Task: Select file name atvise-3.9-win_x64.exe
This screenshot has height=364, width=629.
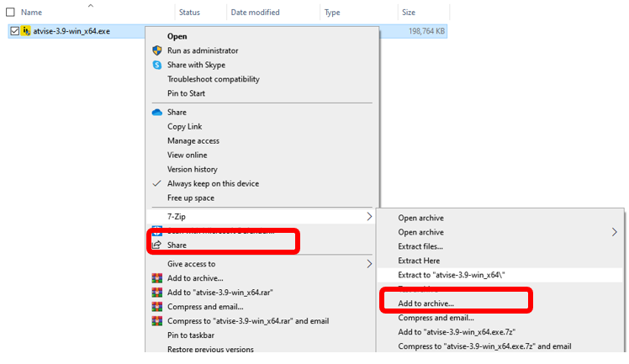Action: 71,31
